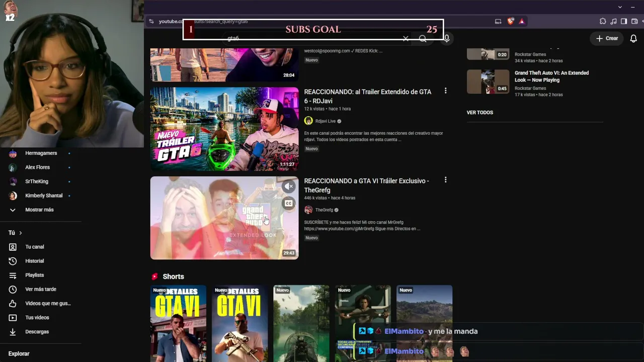The height and width of the screenshot is (362, 644).
Task: Click the '446 k vistas • hace 4 horas' text
Action: (x=330, y=198)
